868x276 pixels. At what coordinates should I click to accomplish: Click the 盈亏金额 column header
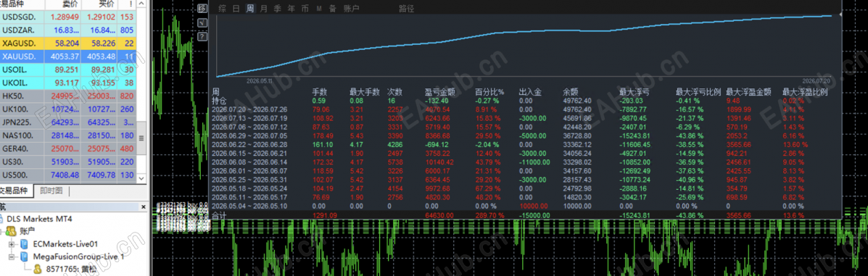point(439,93)
